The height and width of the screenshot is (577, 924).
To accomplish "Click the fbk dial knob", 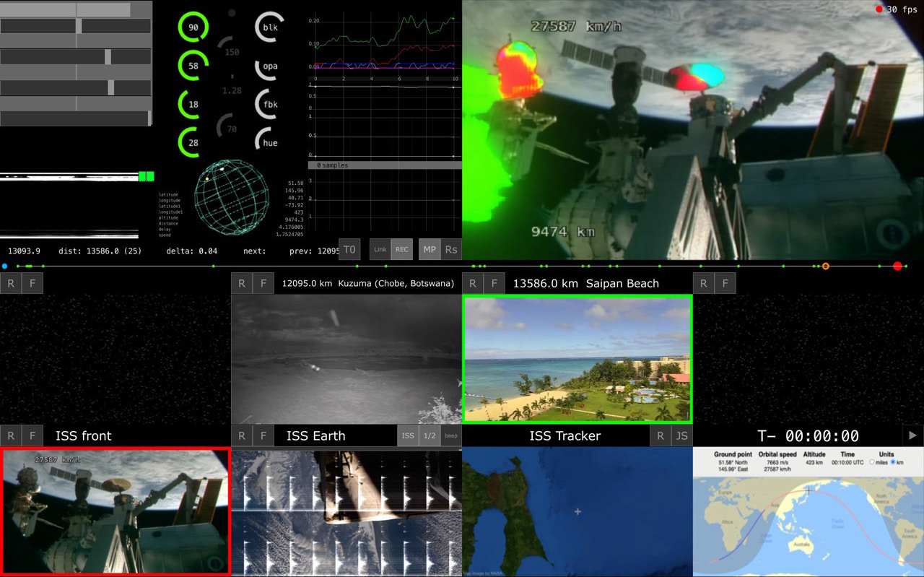I will (269, 105).
